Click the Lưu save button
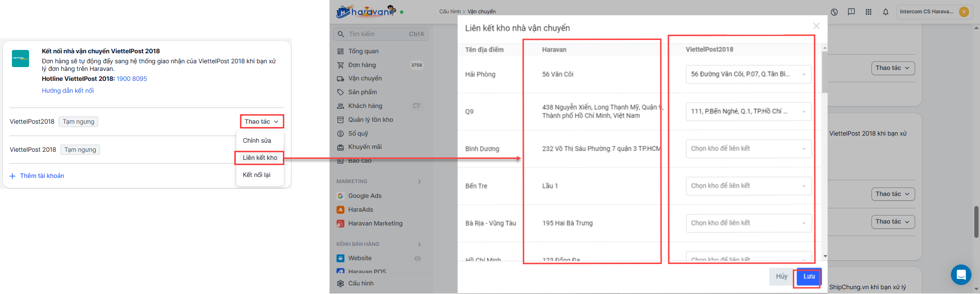980x294 pixels. click(809, 276)
